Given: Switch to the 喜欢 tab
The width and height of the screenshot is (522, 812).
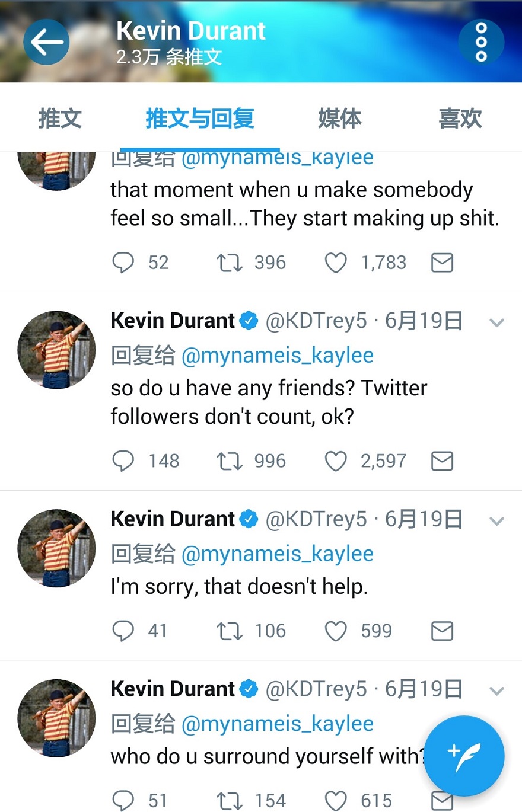Looking at the screenshot, I should [460, 119].
